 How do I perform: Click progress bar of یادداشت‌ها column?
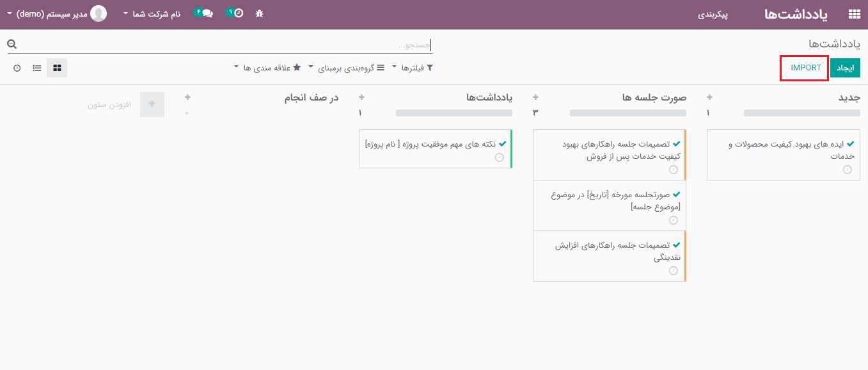[454, 113]
